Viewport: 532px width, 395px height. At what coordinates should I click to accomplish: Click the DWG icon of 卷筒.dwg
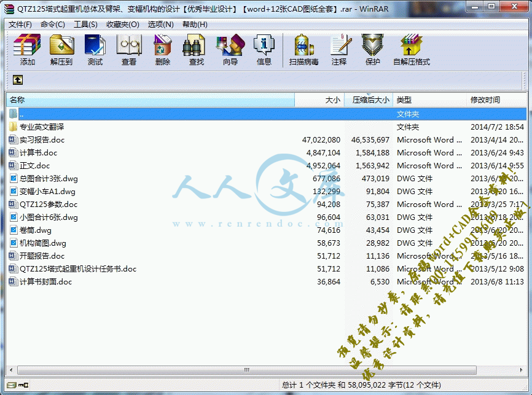click(14, 230)
